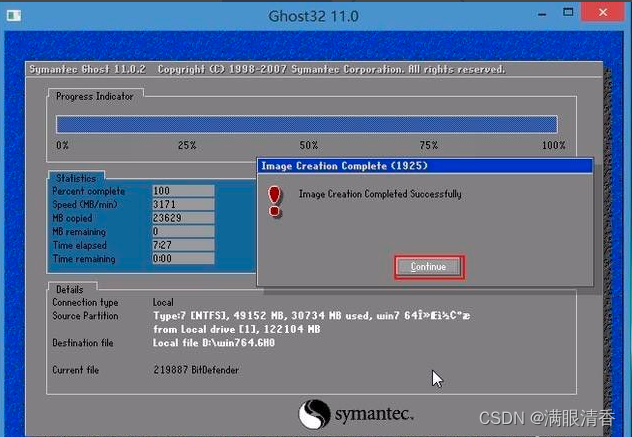Click the 'MB remaining' label

[79, 232]
